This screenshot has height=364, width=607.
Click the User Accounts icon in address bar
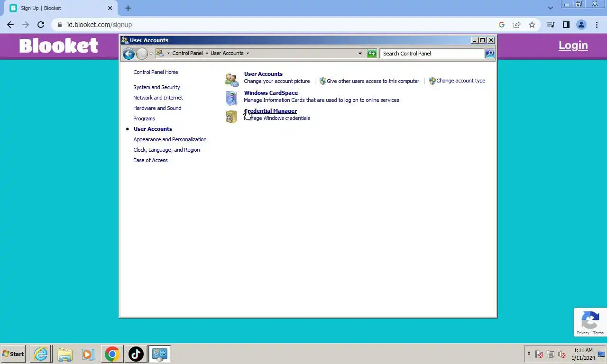[160, 53]
